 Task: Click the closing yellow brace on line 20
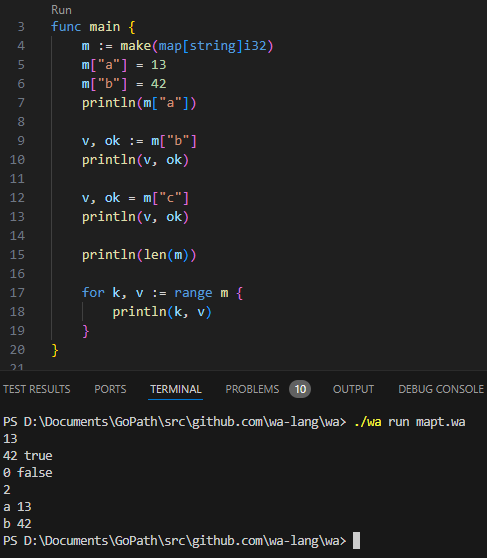click(x=55, y=350)
